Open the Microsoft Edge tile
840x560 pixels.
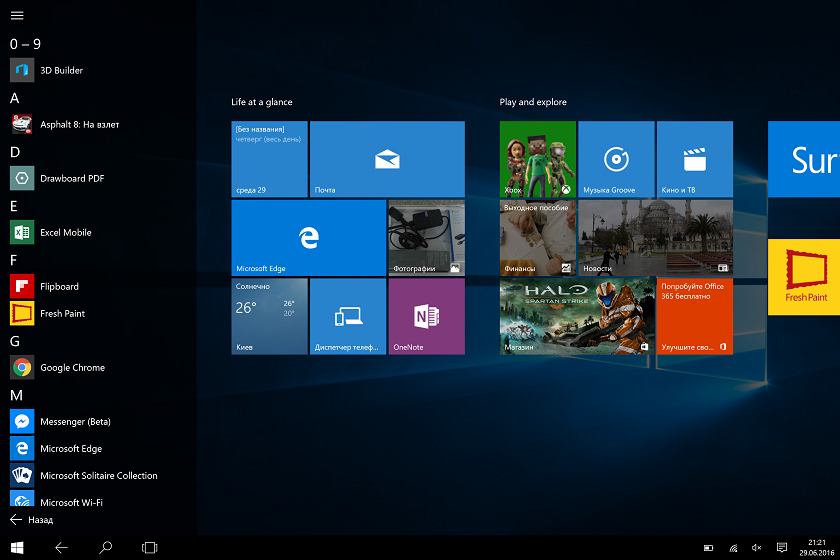[309, 238]
